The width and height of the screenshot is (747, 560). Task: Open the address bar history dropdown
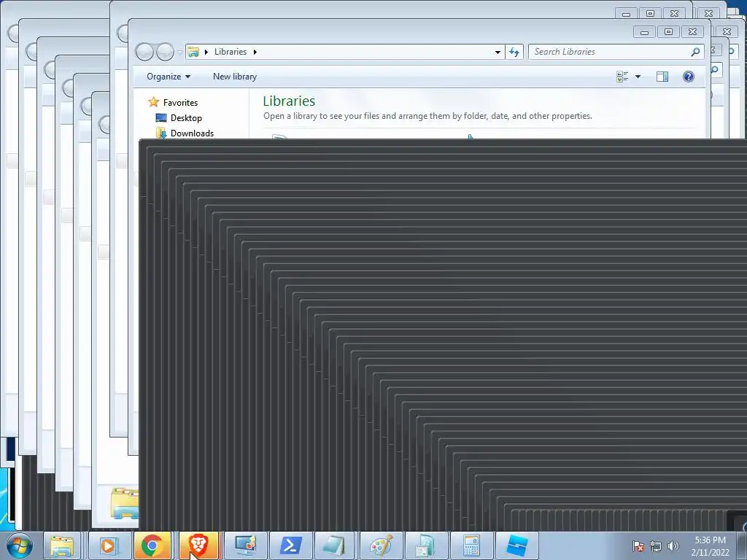pyautogui.click(x=498, y=52)
